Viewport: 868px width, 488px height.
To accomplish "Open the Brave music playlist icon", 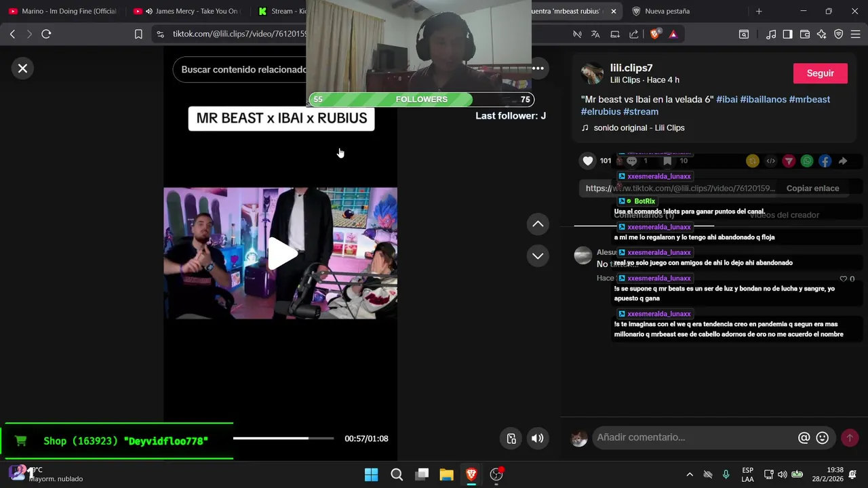I will point(771,34).
